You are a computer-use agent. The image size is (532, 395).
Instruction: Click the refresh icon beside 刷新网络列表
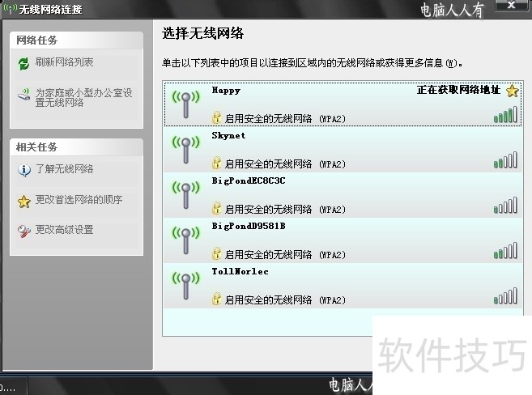pyautogui.click(x=23, y=63)
